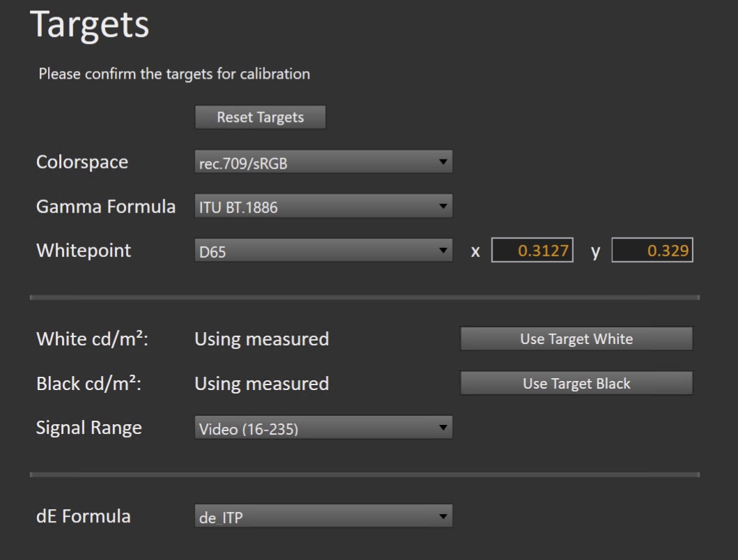738x560 pixels.
Task: Click the Signal Range label
Action: (88, 428)
